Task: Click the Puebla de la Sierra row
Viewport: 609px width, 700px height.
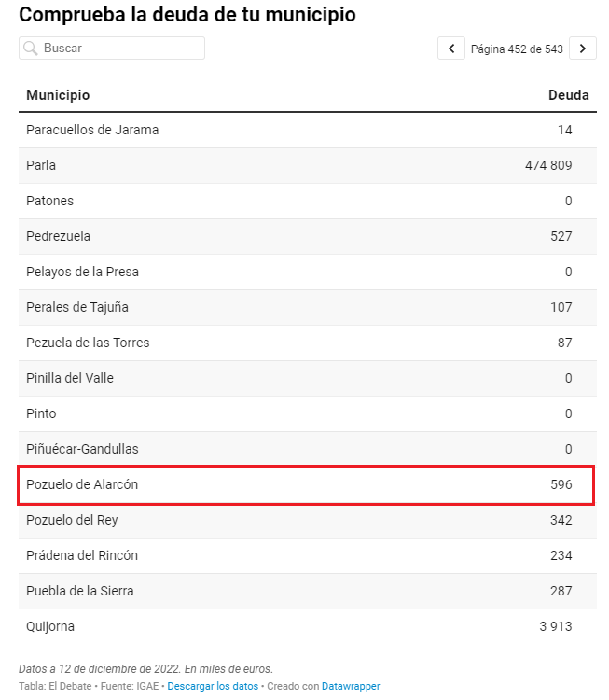Action: pyautogui.click(x=308, y=591)
